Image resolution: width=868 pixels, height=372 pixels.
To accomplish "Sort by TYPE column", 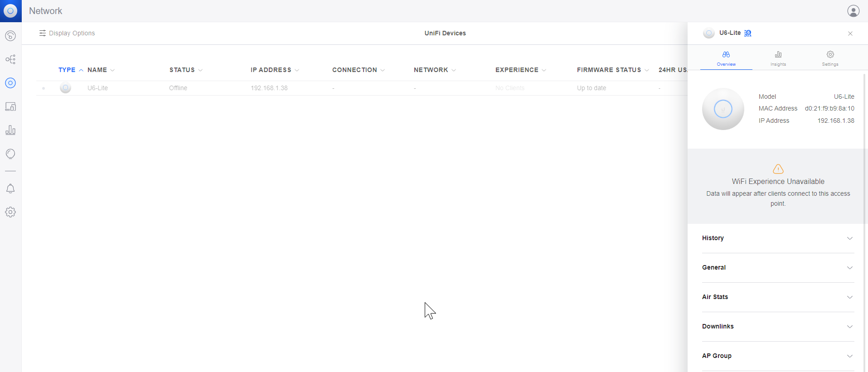I will [71, 70].
